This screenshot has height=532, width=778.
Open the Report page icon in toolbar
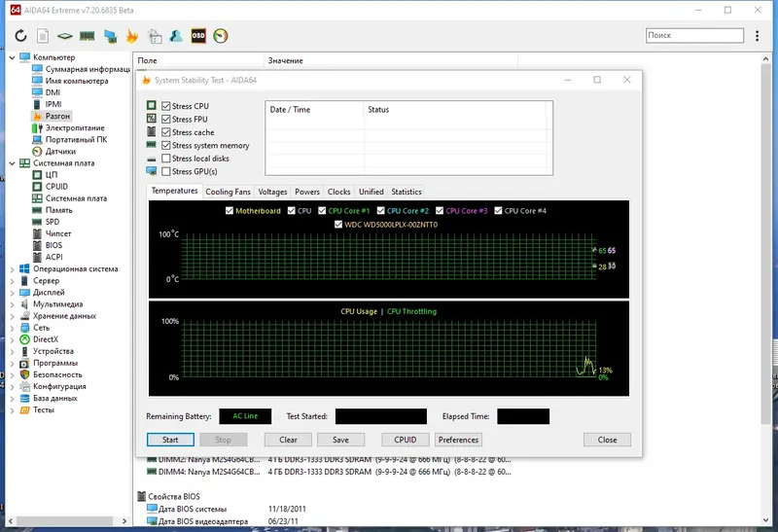coord(43,36)
